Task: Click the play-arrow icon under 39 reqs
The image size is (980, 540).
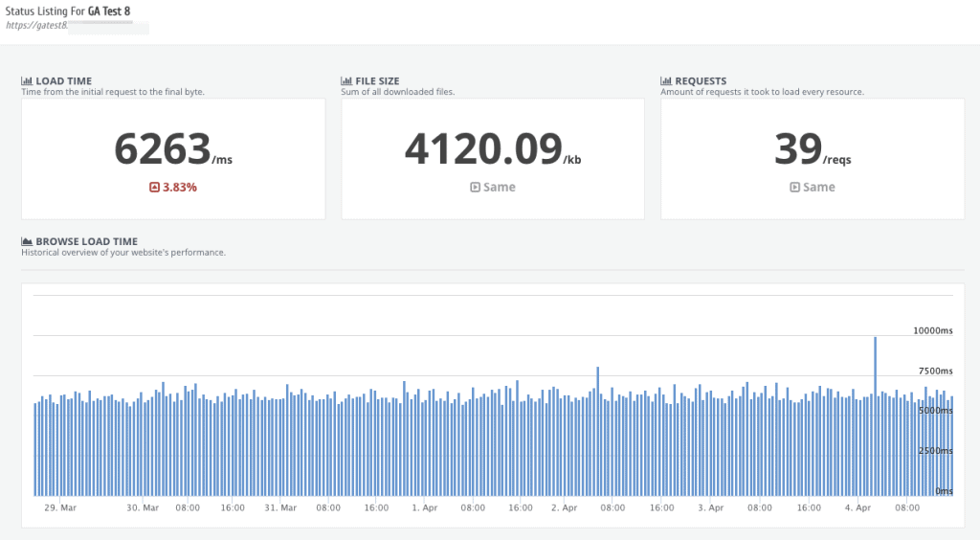Action: (x=794, y=187)
